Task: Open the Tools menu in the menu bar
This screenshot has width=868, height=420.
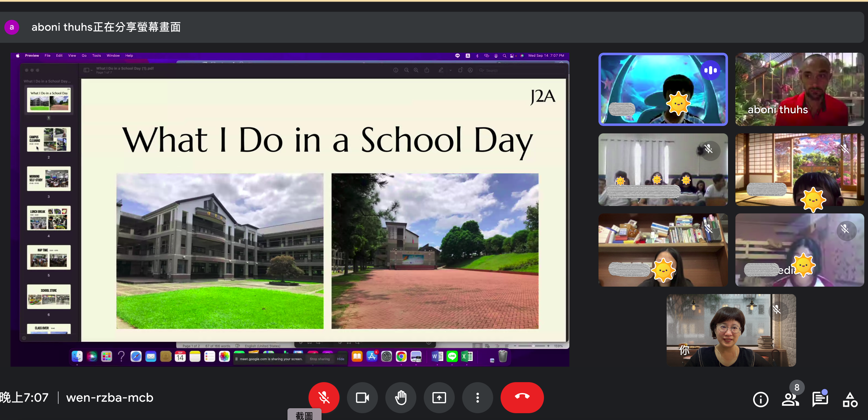Action: click(x=96, y=55)
